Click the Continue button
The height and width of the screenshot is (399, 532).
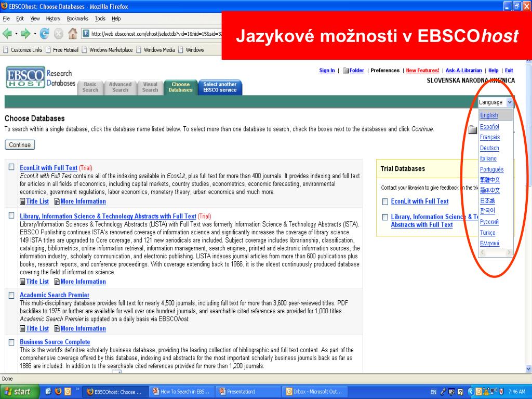(20, 145)
